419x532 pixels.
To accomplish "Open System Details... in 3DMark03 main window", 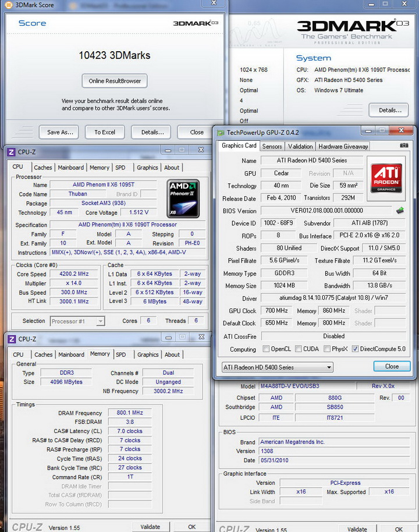I will (x=389, y=110).
